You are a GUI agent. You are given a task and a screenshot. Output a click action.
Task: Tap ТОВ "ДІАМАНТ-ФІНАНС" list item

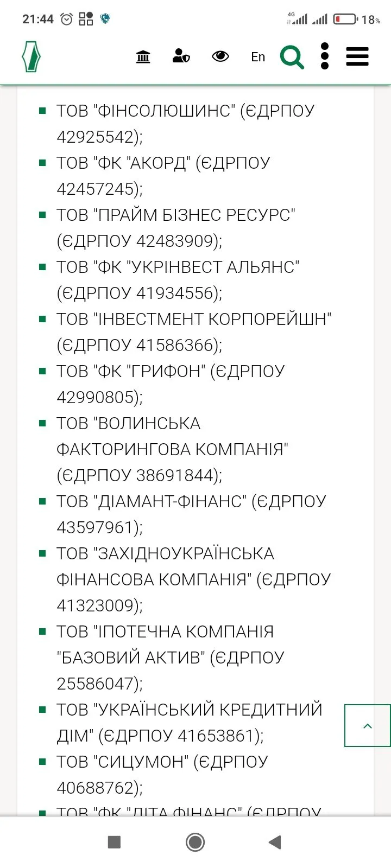coord(190,514)
